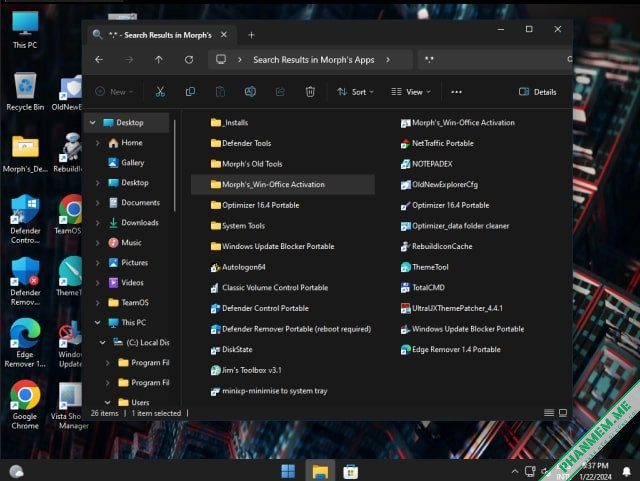
Task: Open Microsoft Store from taskbar
Action: (x=351, y=472)
